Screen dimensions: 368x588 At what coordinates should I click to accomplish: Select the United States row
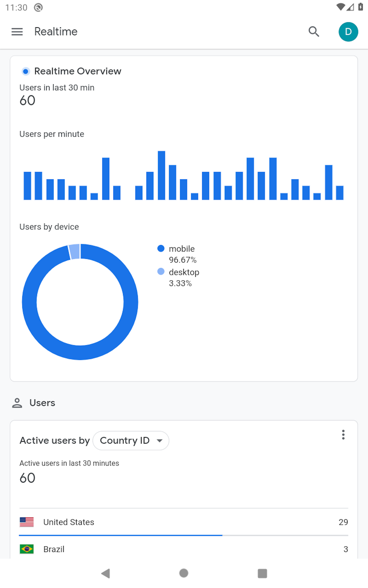[184, 522]
